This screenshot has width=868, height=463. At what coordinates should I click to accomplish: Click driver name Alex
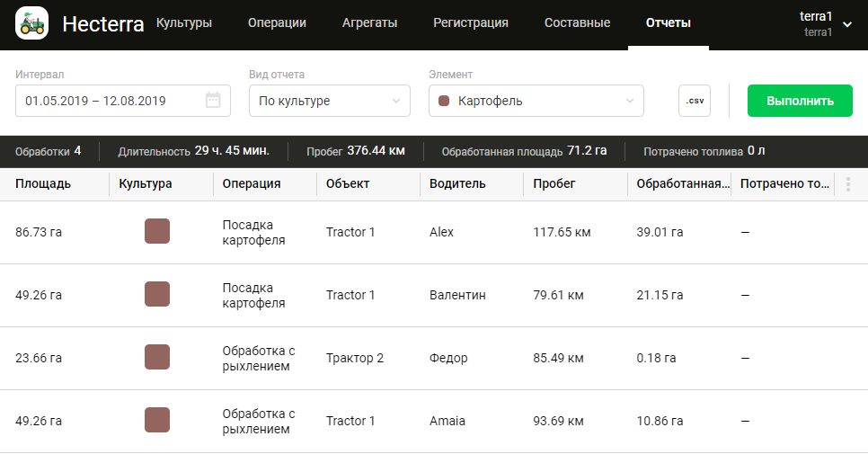click(441, 232)
